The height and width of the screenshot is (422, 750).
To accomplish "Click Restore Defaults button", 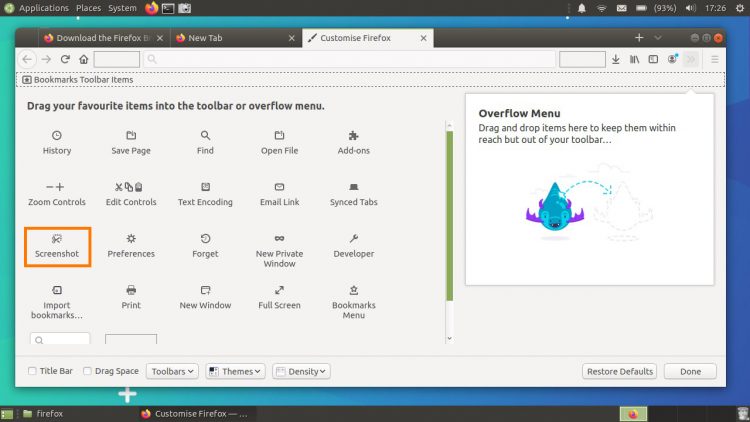I will (619, 371).
